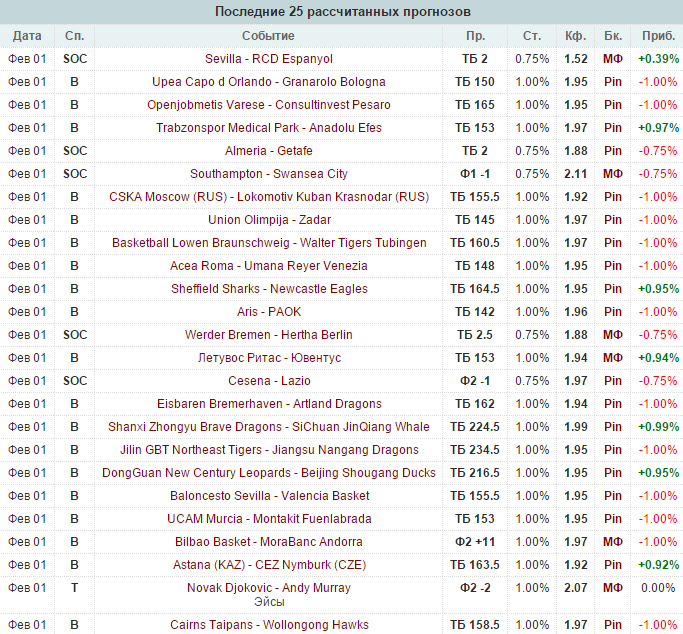Select +0.97% profit in Trabzonspor row
Viewport: 683px width, 634px height.
658,128
